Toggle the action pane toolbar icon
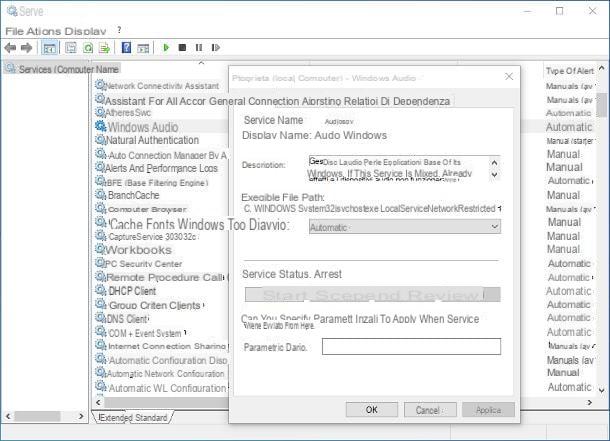 (143, 48)
